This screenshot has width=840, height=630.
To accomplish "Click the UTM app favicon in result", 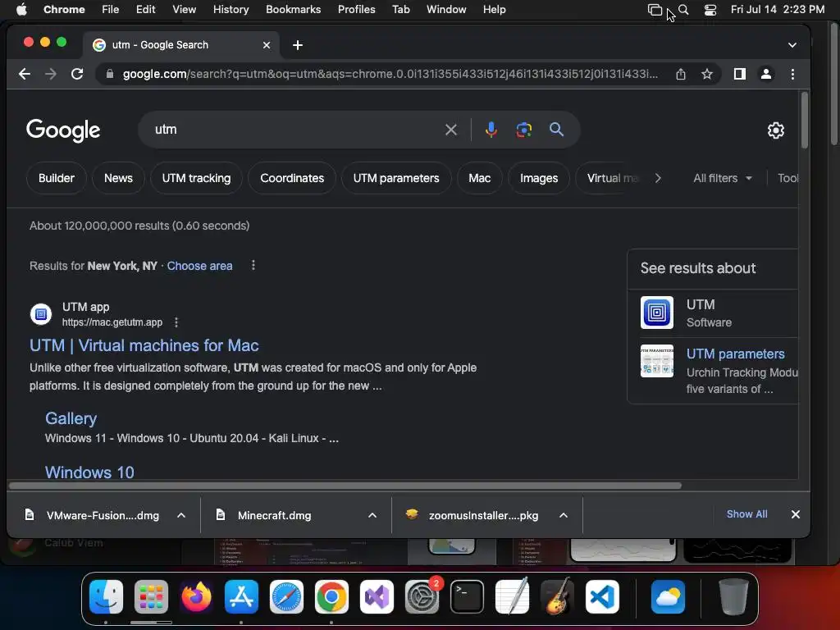I will [41, 314].
